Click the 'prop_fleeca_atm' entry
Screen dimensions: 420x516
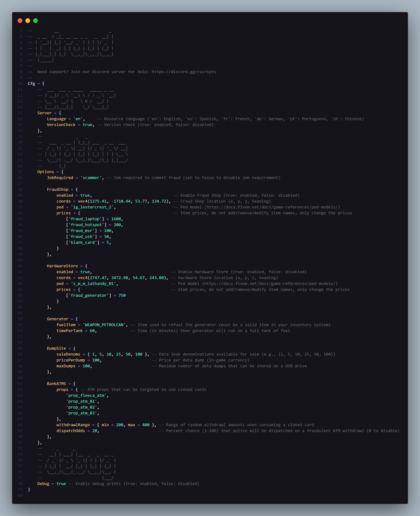[86, 396]
